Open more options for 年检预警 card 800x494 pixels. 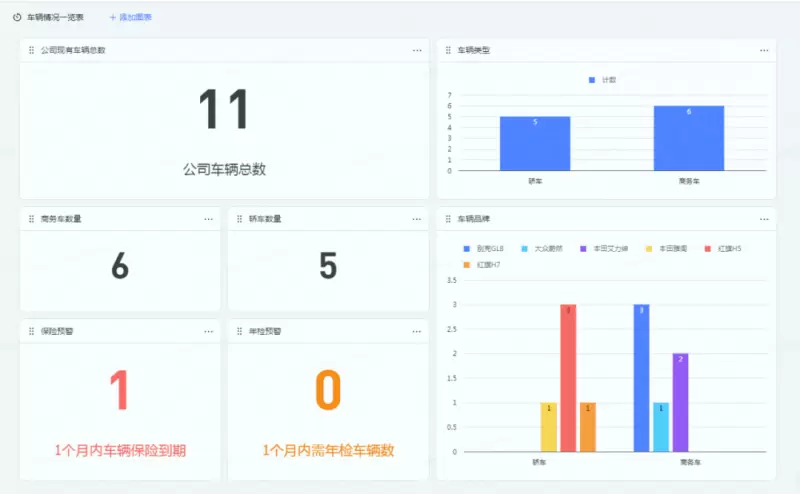point(417,331)
